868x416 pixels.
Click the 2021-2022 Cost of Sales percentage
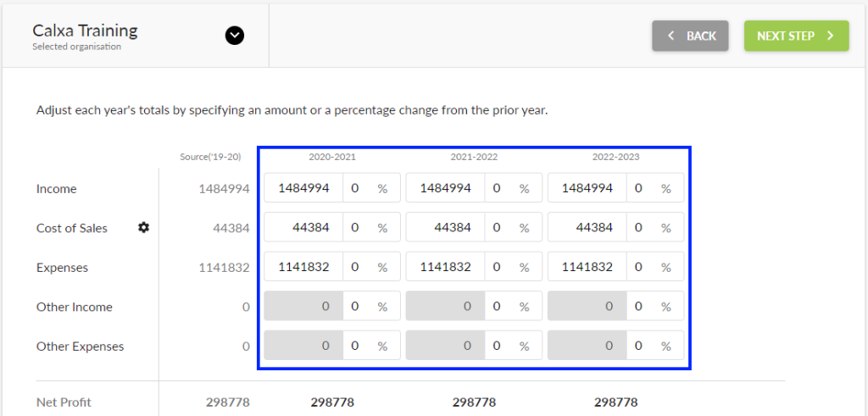click(498, 228)
